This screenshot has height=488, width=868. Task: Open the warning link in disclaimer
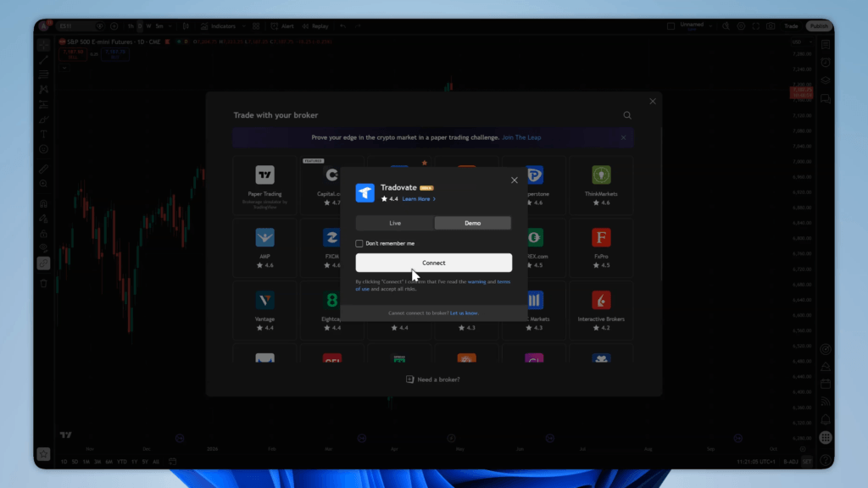(476, 281)
